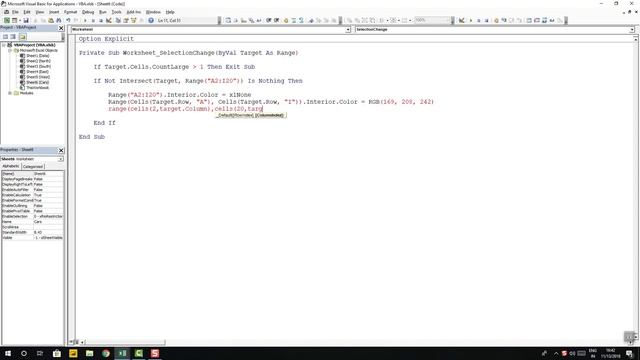The width and height of the screenshot is (640, 360).
Task: Click the blue Help question-mark icon
Action: click(x=151, y=20)
